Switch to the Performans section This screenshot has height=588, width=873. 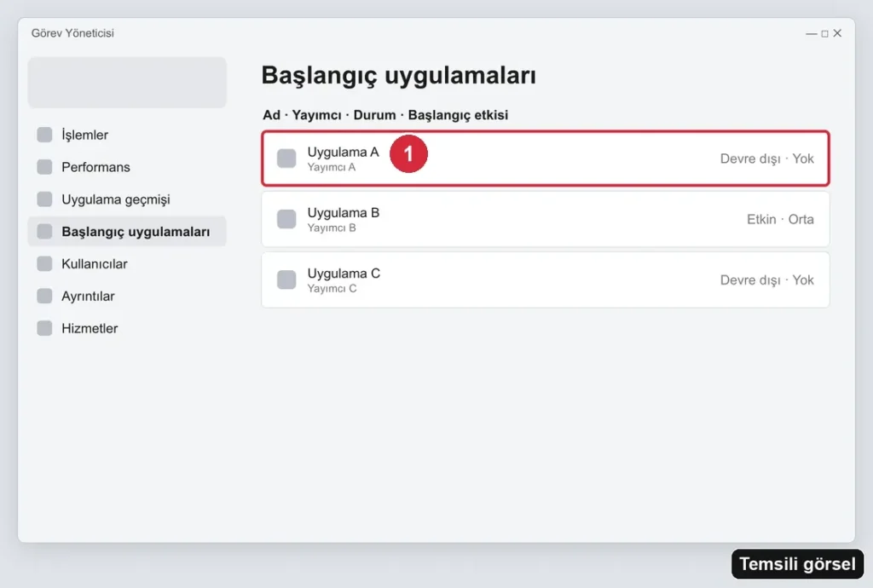(127, 167)
